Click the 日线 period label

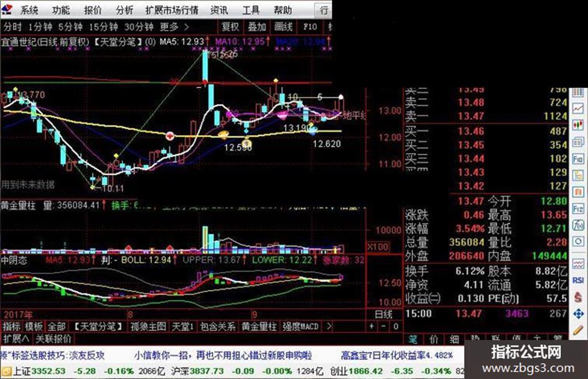pyautogui.click(x=384, y=314)
